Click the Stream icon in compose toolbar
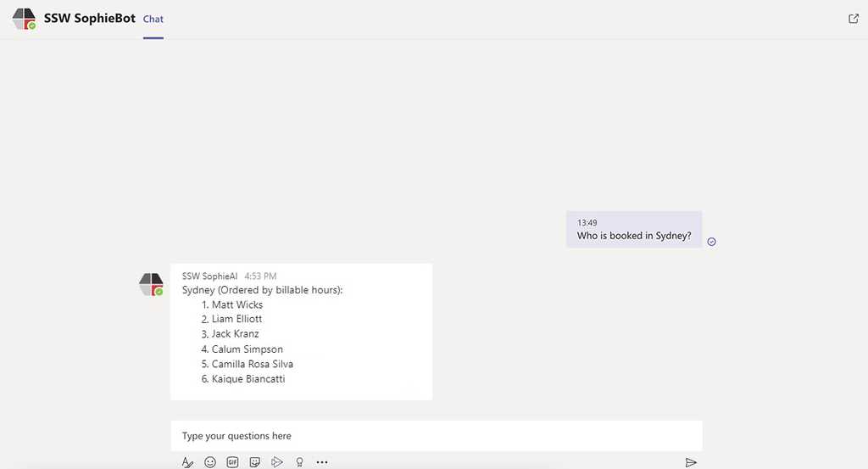 276,462
